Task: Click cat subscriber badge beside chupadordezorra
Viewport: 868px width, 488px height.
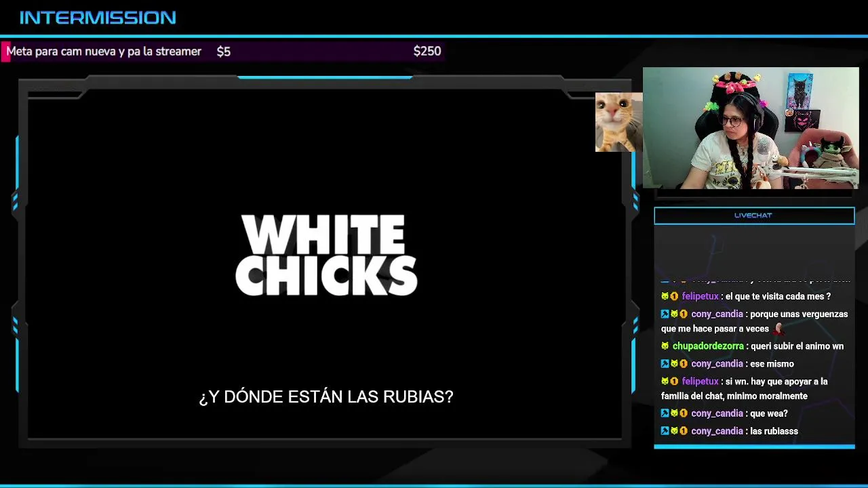Action: click(x=665, y=346)
